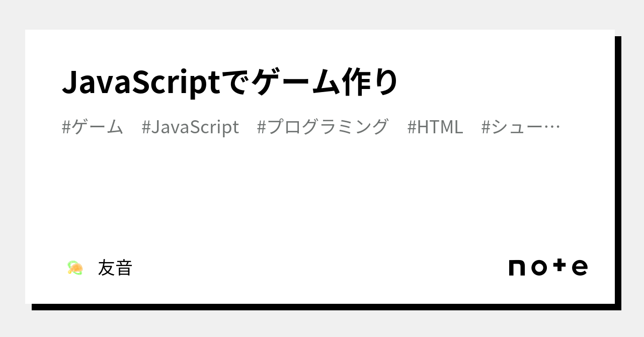Image resolution: width=644 pixels, height=337 pixels.
Task: Click the hash symbol before ゲーム tag
Action: point(66,127)
